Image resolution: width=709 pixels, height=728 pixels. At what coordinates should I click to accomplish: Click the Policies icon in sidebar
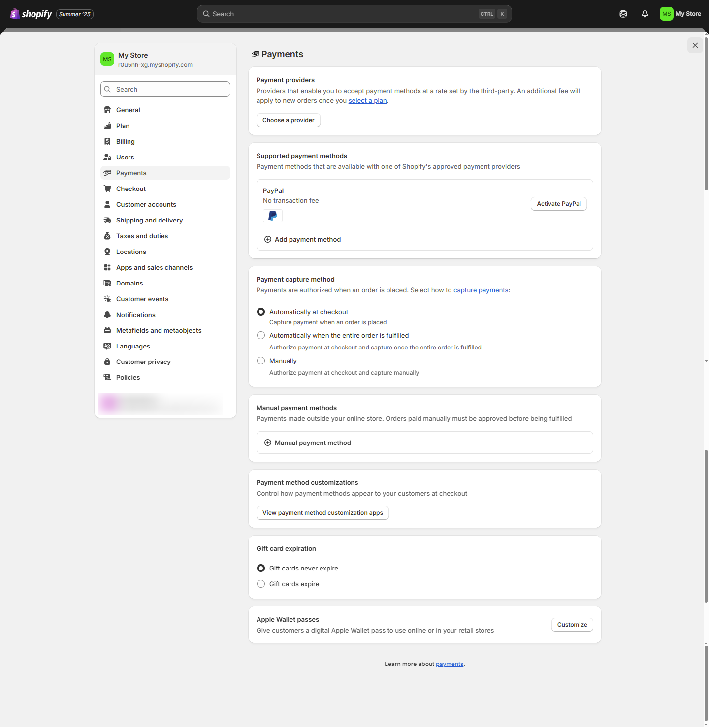(107, 377)
